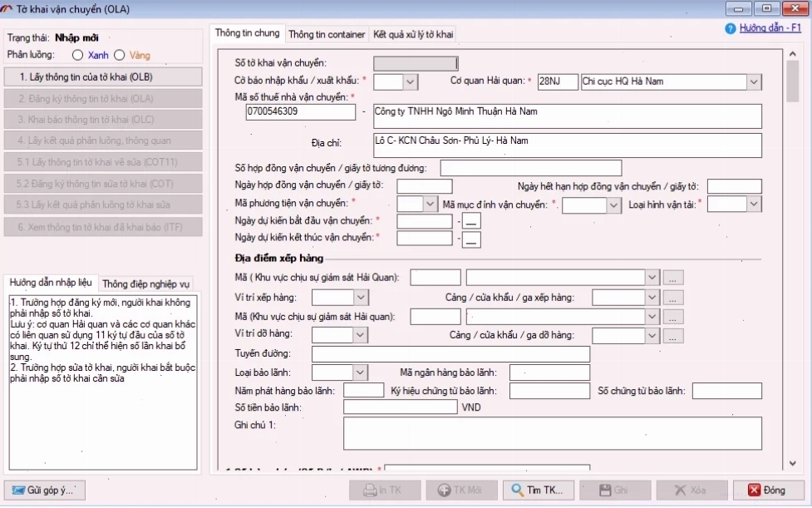Expand Vị trí dỡ hàng dropdown
This screenshot has width=812, height=508.
361,334
